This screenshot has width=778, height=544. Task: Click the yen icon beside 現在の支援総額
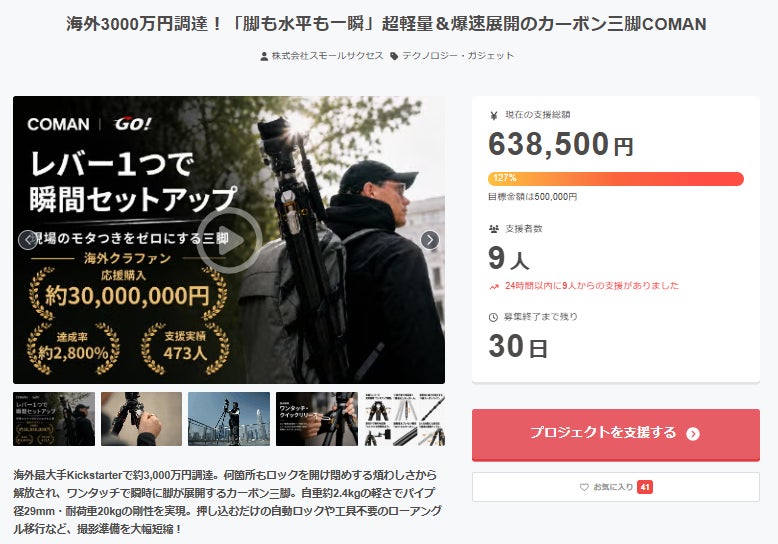494,115
